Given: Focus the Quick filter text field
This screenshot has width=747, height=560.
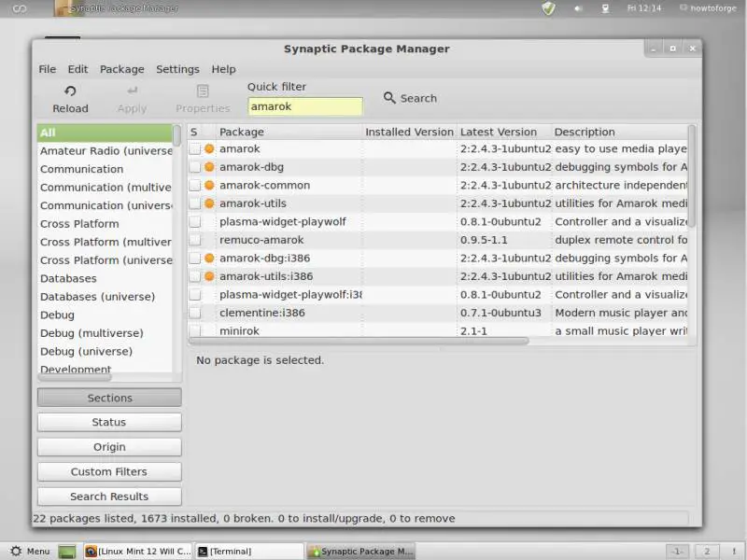Looking at the screenshot, I should [304, 106].
